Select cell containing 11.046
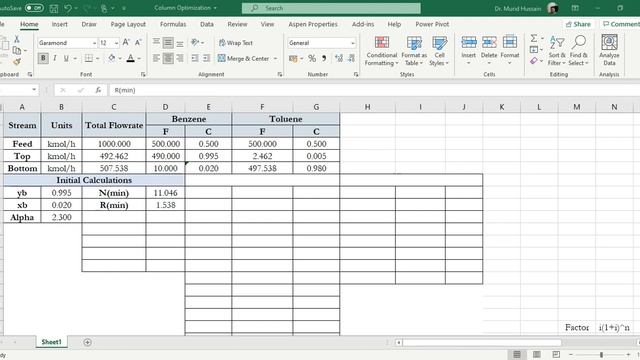Screen dimensions: 640x360 (165, 193)
